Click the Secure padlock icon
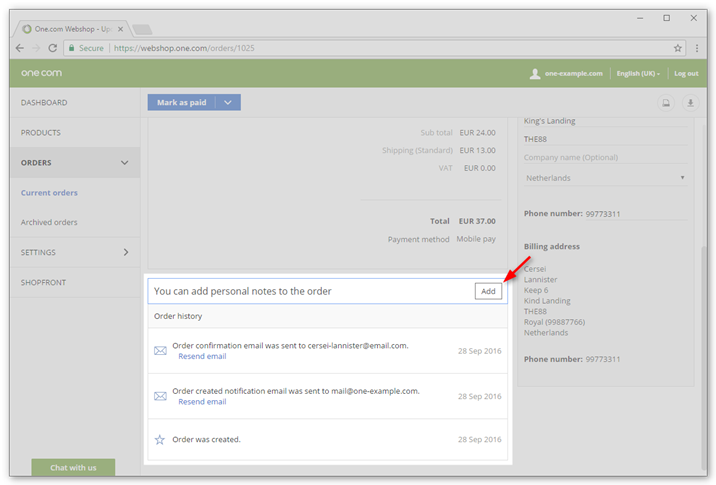This screenshot has width=716, height=485. pos(71,48)
